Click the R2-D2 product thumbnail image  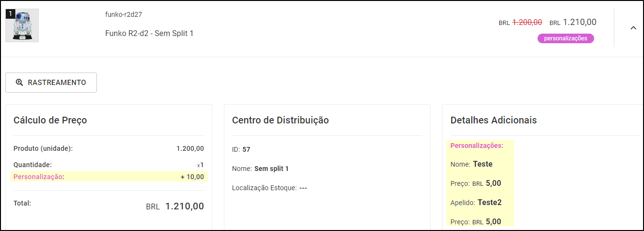pos(22,25)
